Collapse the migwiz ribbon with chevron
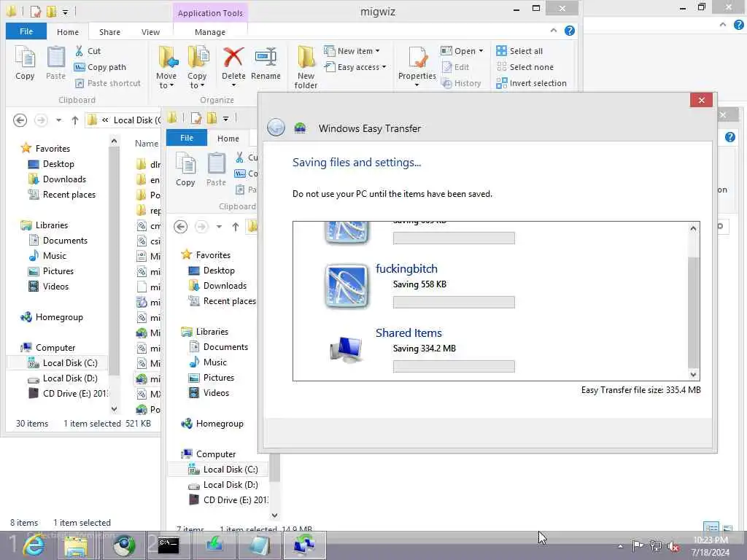Image resolution: width=747 pixels, height=560 pixels. [x=553, y=31]
